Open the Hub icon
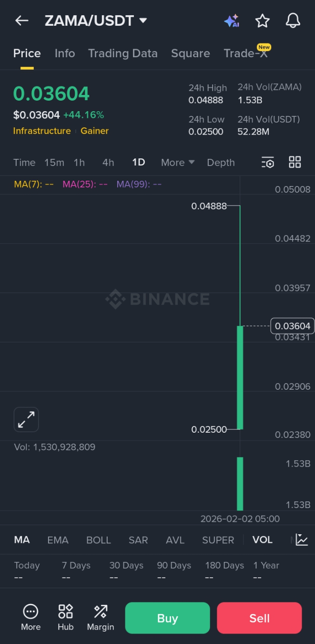The image size is (315, 644). tap(65, 617)
